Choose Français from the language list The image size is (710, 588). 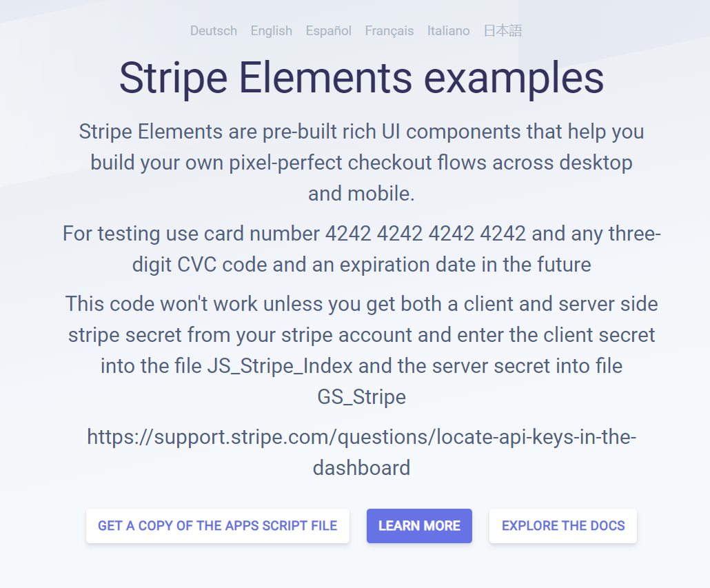[389, 31]
